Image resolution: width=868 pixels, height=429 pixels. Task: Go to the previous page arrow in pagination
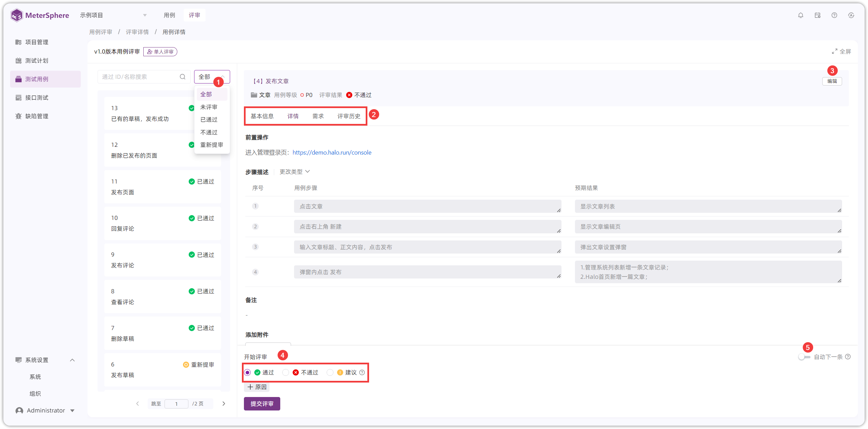pyautogui.click(x=138, y=403)
